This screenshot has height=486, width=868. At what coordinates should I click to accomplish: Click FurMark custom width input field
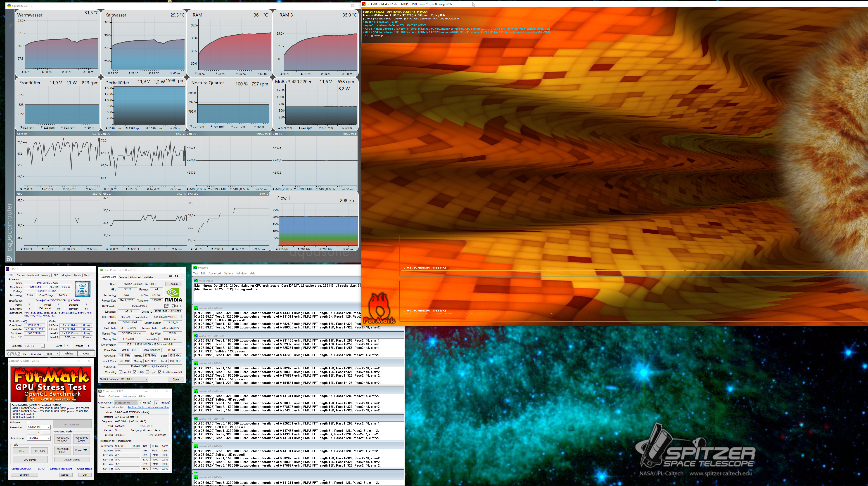tap(32, 432)
